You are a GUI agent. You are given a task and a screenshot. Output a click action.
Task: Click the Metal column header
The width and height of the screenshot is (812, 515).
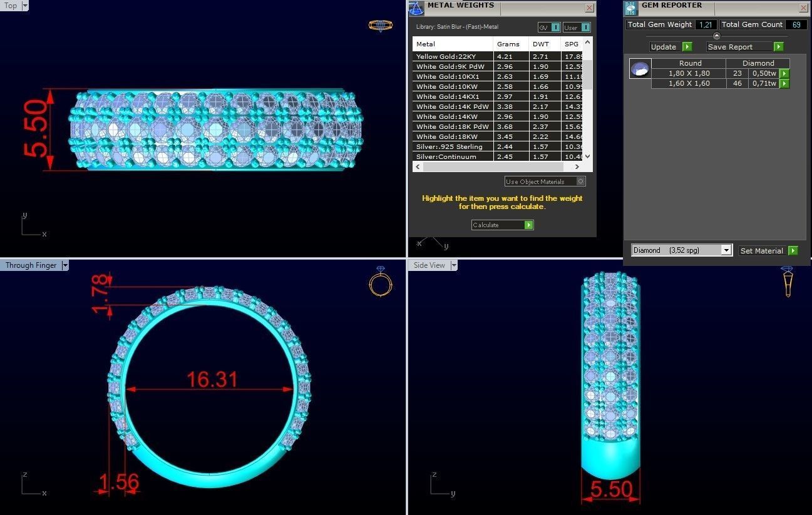[x=453, y=44]
